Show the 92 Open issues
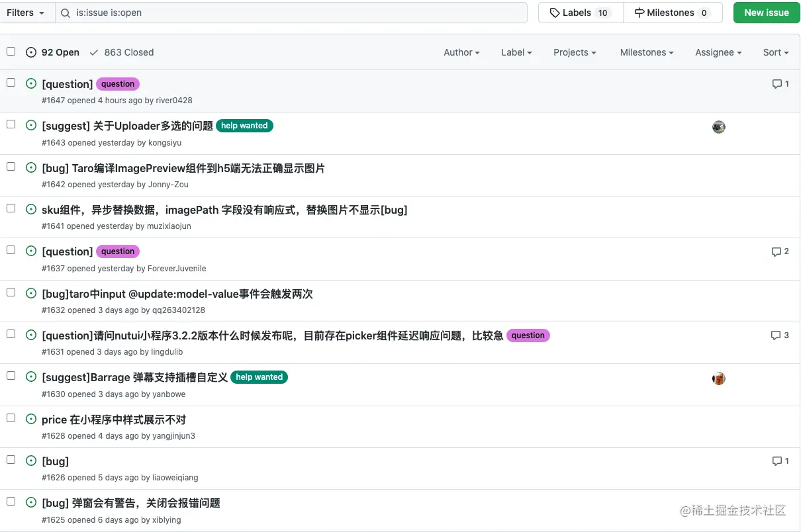801x532 pixels. coord(52,52)
